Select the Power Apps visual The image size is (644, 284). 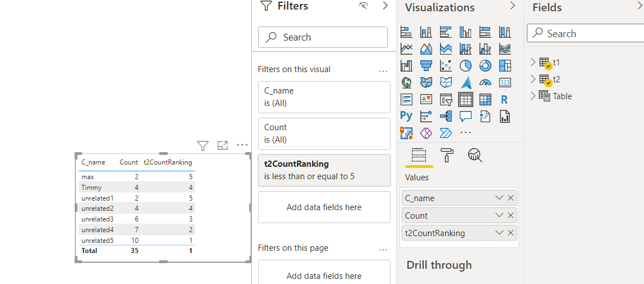(x=426, y=132)
